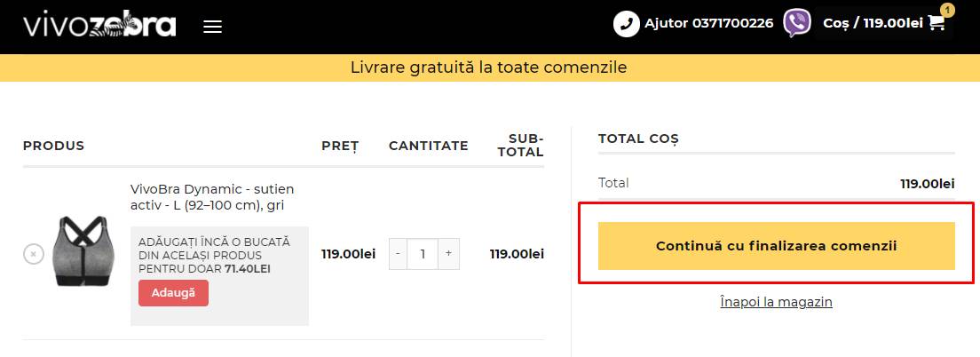Increase product quantity with plus button
980x357 pixels.
[448, 254]
